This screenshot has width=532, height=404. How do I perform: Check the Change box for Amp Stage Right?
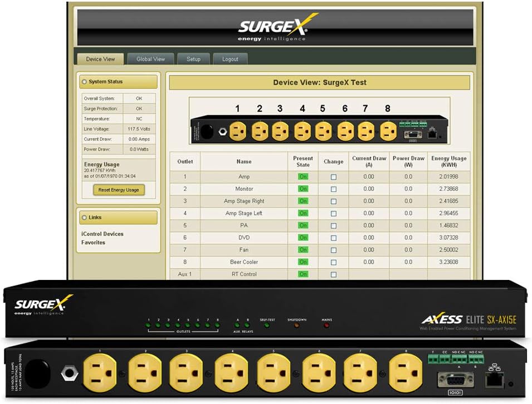[x=334, y=201]
